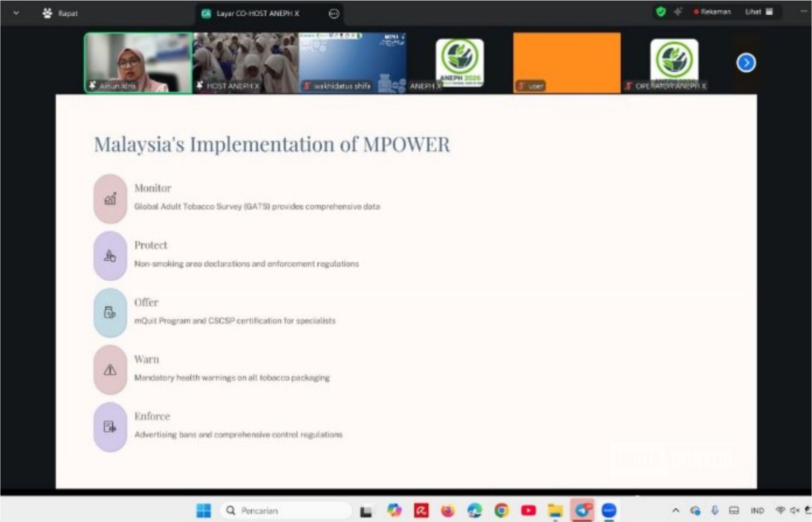Select the Layar CO-HOST ANEPH X tab
Viewport: 812px width, 522px height.
258,14
